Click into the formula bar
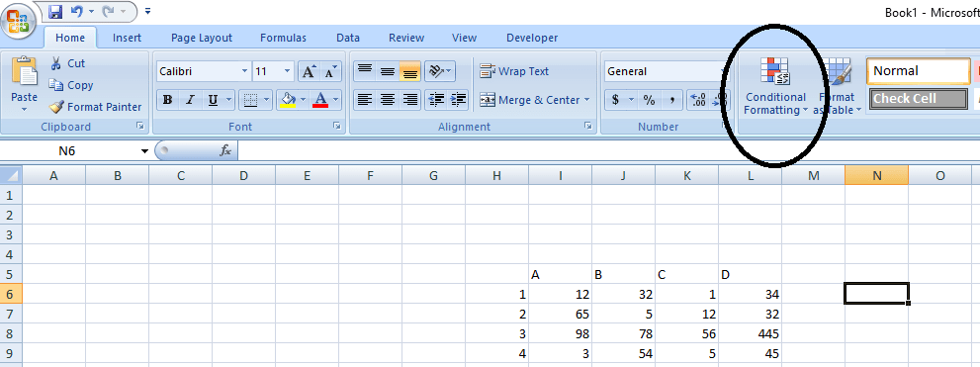 [x=609, y=150]
